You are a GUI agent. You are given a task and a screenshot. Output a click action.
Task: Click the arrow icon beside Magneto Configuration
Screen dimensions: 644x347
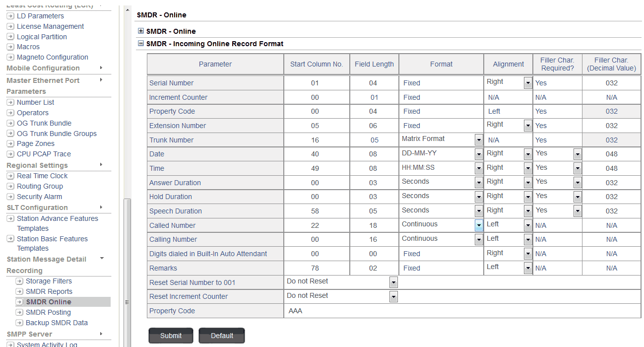click(10, 57)
